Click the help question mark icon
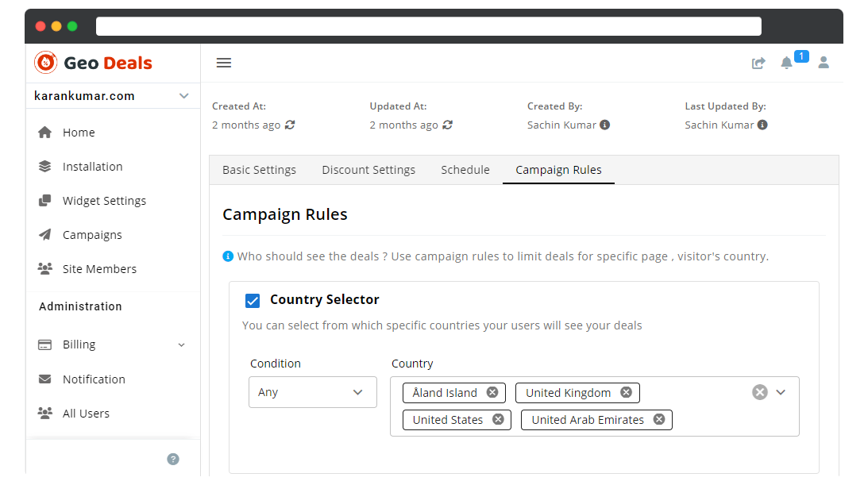 pos(173,459)
